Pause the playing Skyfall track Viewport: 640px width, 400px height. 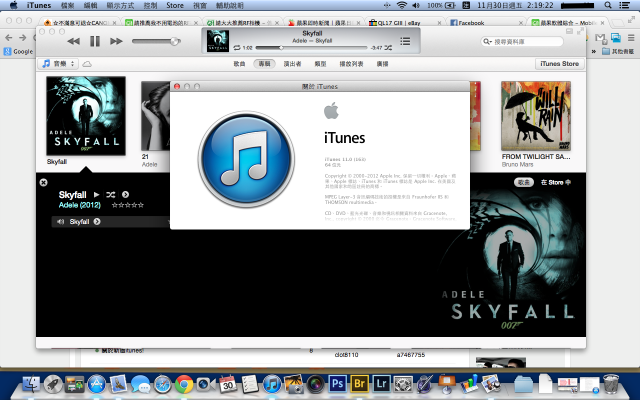tap(95, 41)
